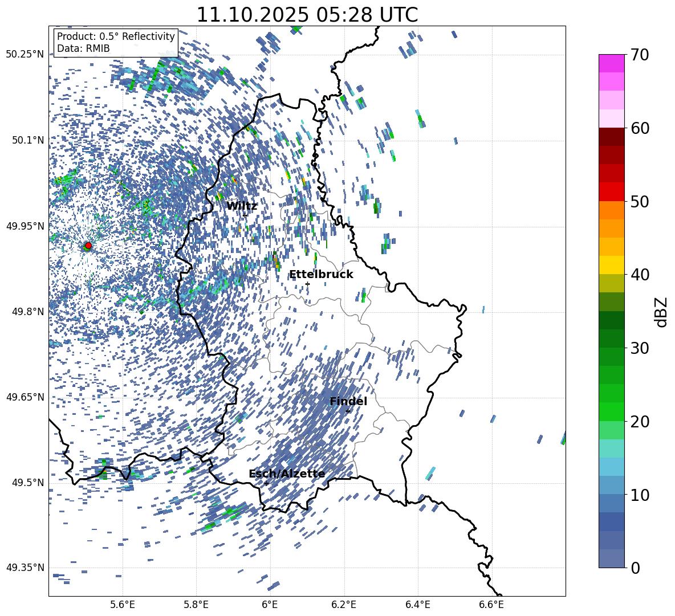Click the 6.2°E longitude tick label
This screenshot has height=616, width=675.
[344, 605]
